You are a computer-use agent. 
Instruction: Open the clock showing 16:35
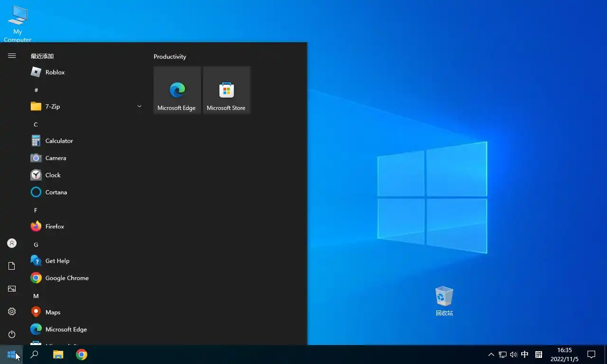564,355
